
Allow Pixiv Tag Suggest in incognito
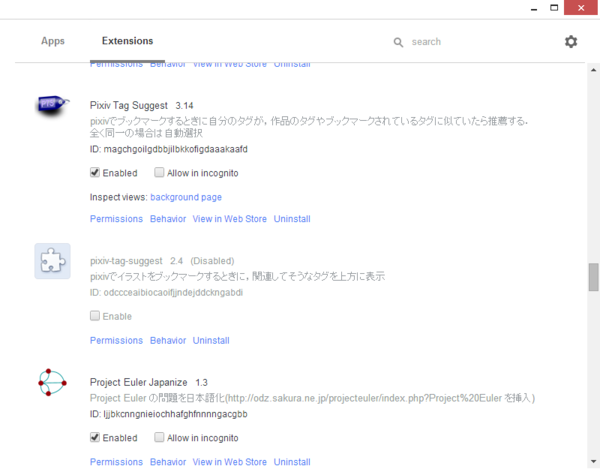tap(159, 173)
